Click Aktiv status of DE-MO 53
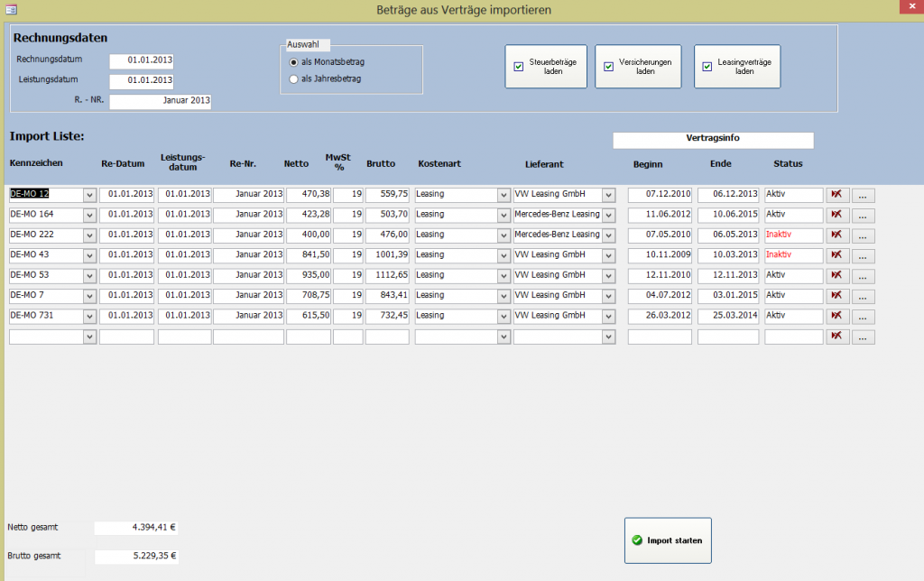The width and height of the screenshot is (924, 581). (794, 276)
